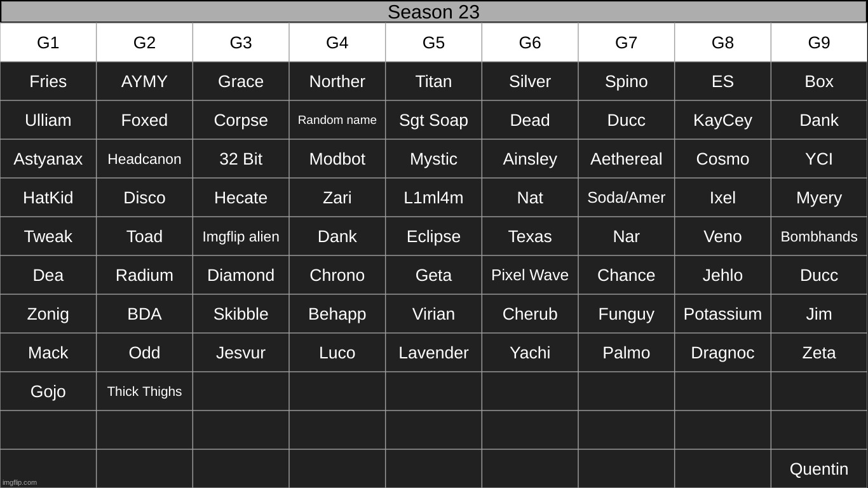The image size is (868, 488).
Task: Click the Potassium cell
Action: [722, 314]
